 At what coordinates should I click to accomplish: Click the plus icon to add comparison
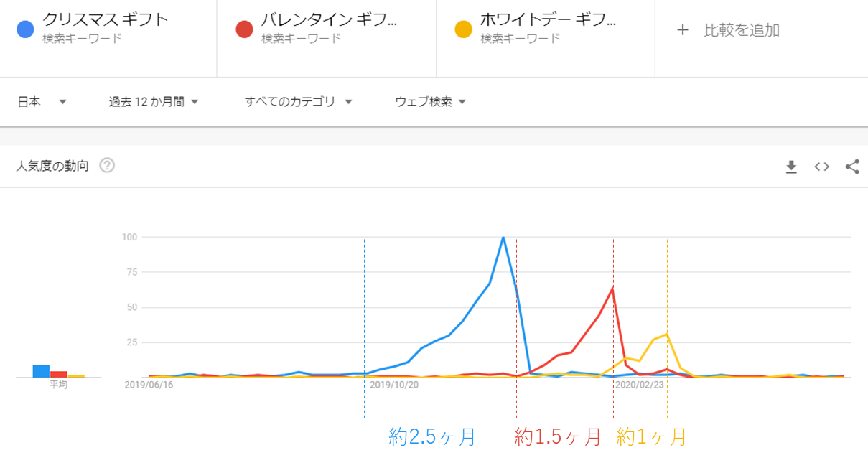pyautogui.click(x=683, y=30)
